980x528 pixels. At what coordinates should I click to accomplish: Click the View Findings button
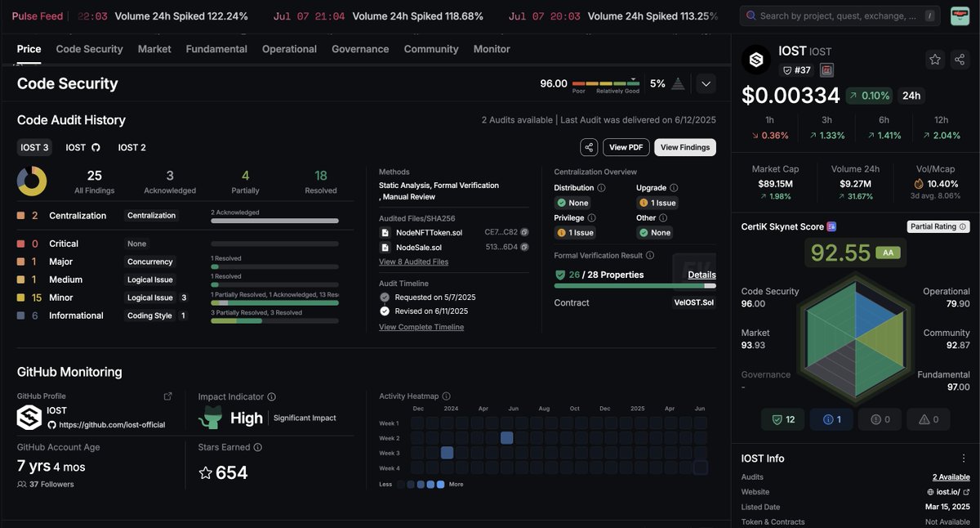point(685,147)
